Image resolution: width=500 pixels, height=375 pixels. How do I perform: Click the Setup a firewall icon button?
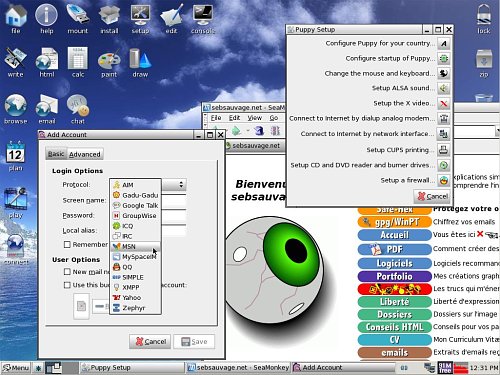point(443,181)
